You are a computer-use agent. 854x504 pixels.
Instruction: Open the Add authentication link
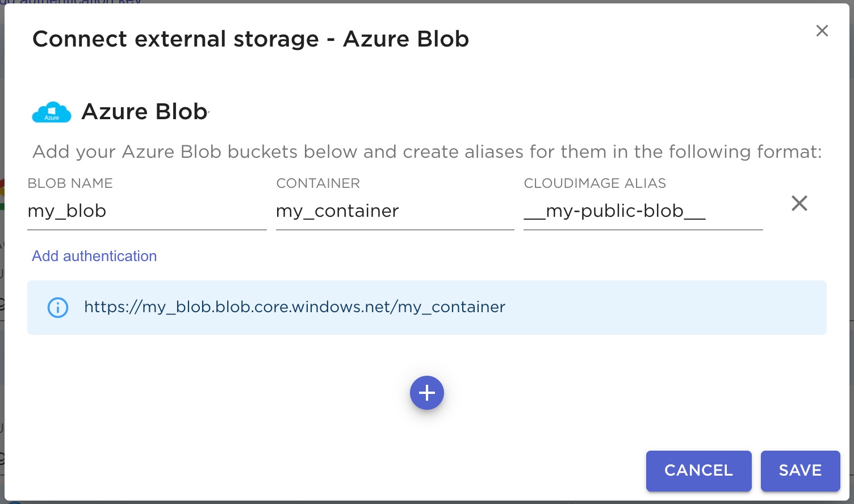tap(94, 256)
